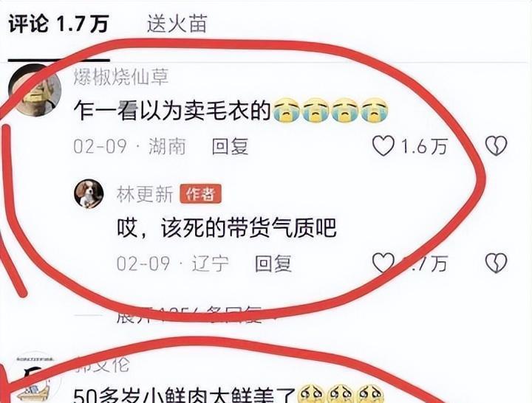Like the comment by 爆椒烧仙草
Viewport: 532px width, 403px height.
pos(383,145)
